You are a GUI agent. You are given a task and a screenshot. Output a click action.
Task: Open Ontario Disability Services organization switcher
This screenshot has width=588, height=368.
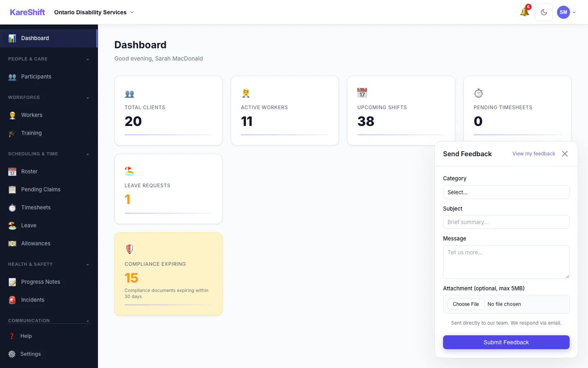[94, 12]
